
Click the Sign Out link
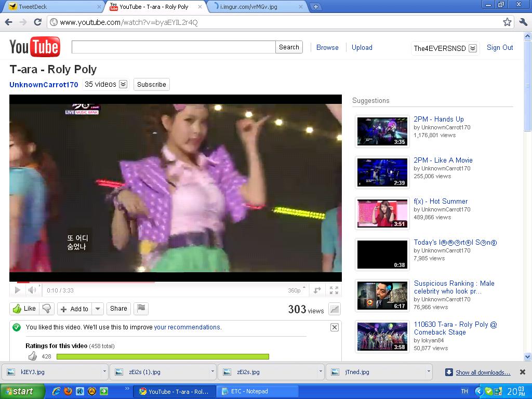point(499,47)
